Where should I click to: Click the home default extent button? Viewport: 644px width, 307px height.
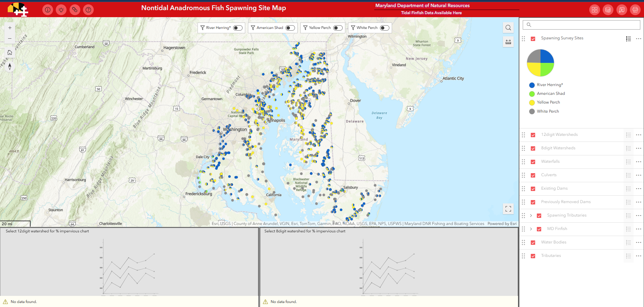point(10,52)
